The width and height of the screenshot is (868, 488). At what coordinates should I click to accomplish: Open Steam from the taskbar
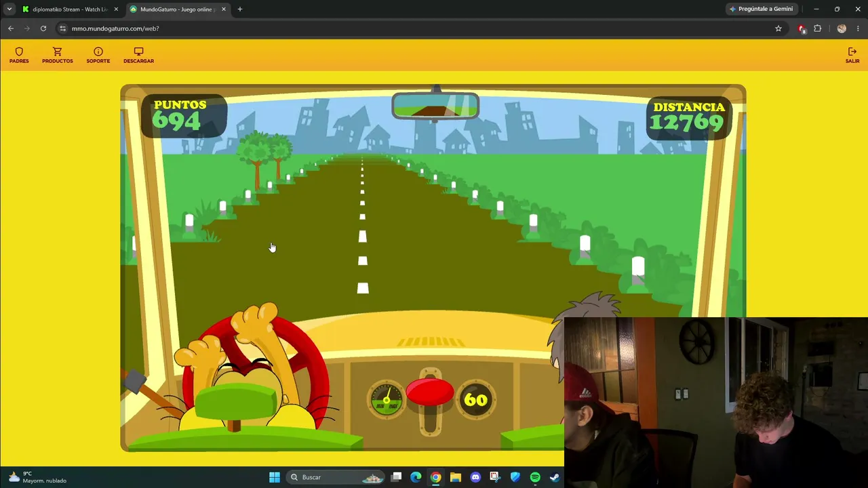point(555,477)
